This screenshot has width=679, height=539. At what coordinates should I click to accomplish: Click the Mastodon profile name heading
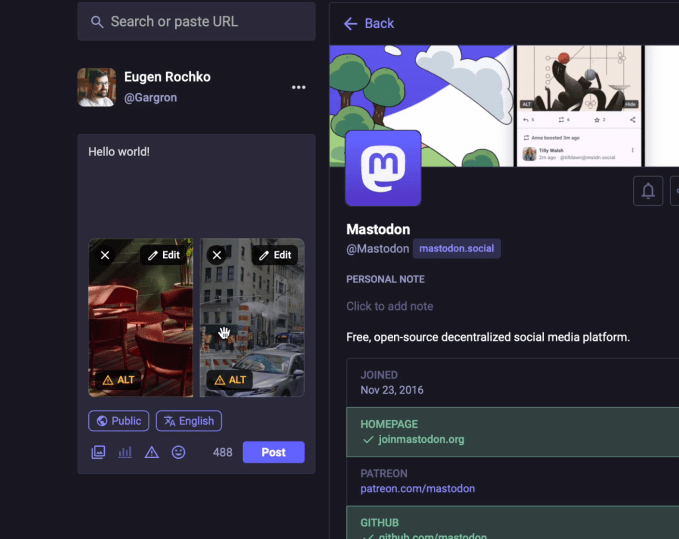pyautogui.click(x=378, y=229)
